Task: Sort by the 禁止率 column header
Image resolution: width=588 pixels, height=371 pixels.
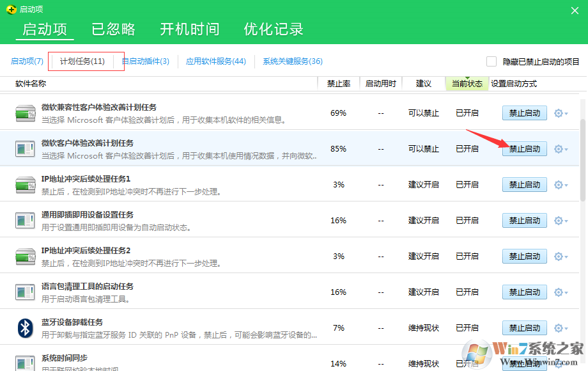Action: point(338,84)
